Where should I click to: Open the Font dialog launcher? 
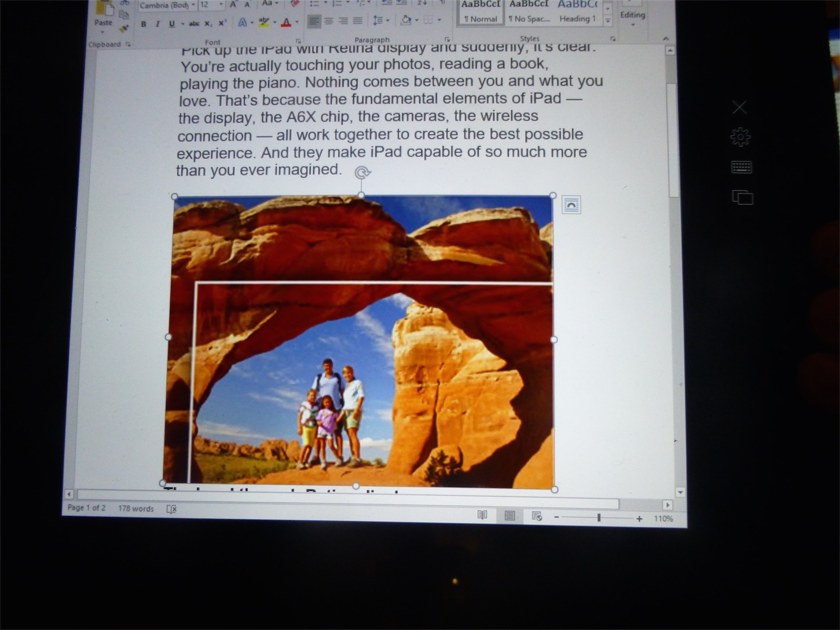click(x=298, y=41)
